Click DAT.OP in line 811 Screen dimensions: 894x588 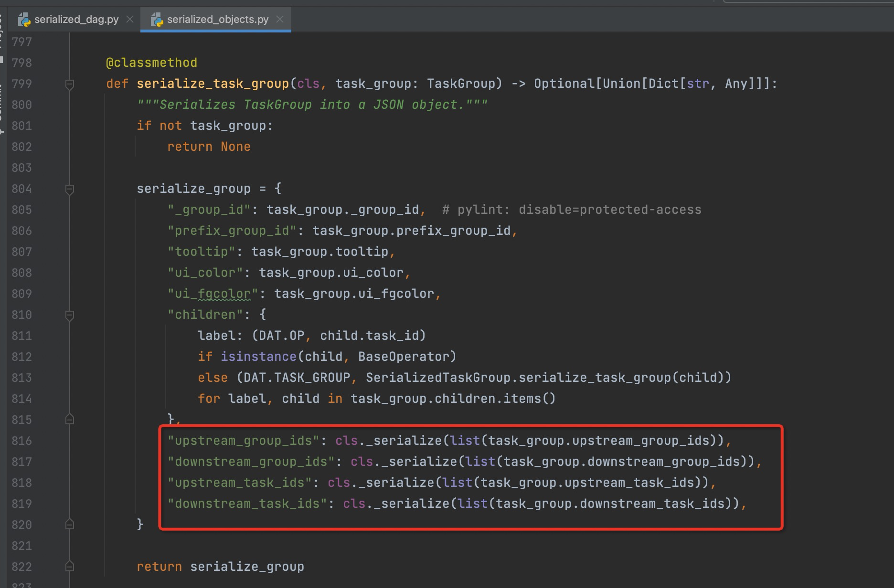click(281, 336)
